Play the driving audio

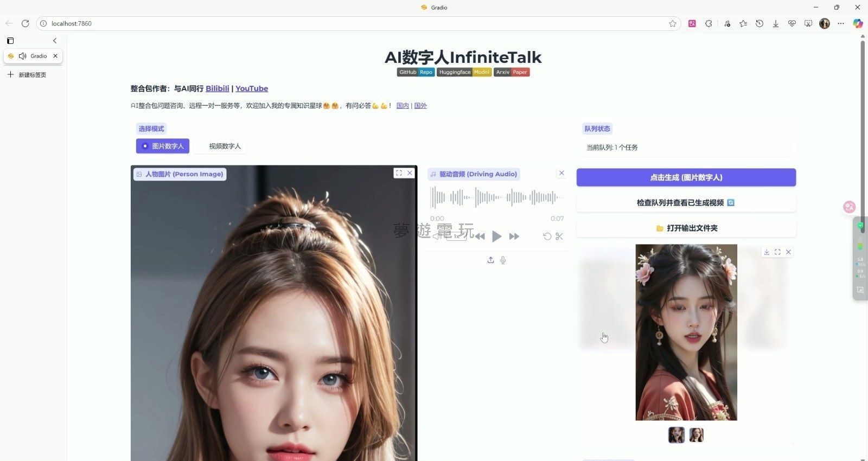click(496, 236)
